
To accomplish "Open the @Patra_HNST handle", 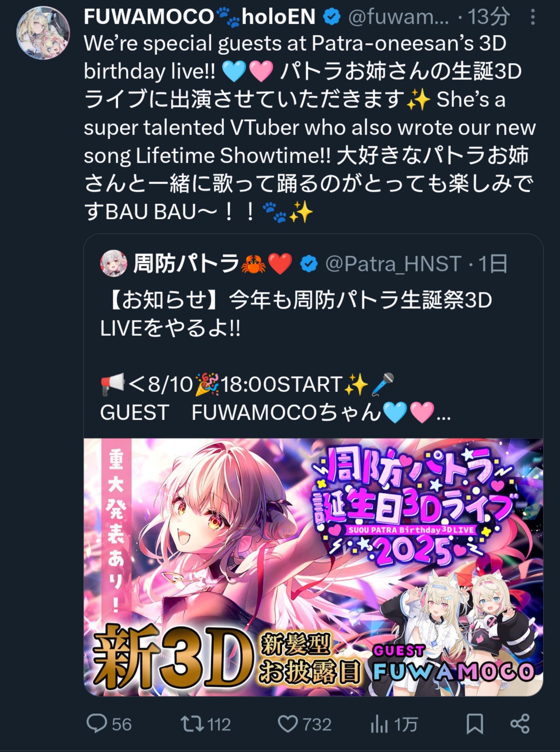I will click(393, 264).
